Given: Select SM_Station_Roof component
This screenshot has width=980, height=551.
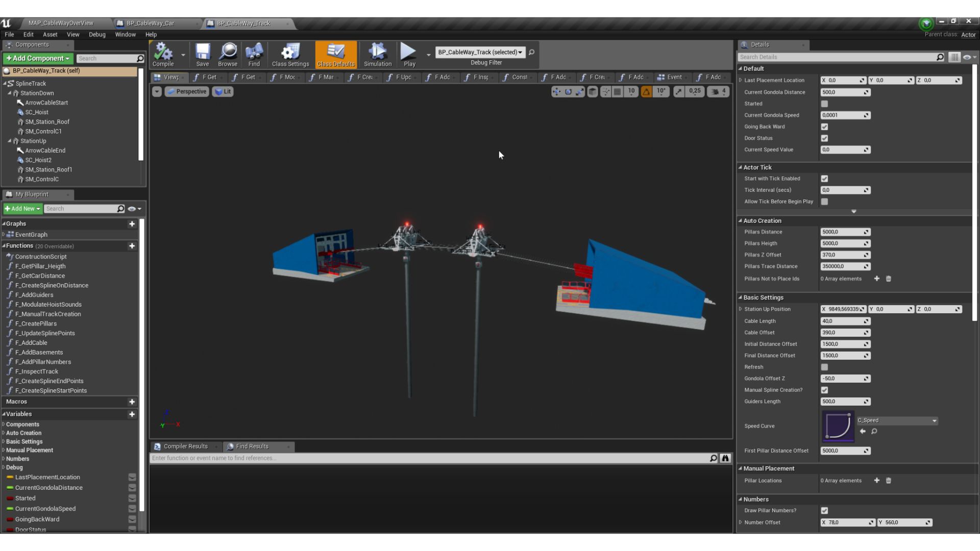Looking at the screenshot, I should pyautogui.click(x=47, y=122).
